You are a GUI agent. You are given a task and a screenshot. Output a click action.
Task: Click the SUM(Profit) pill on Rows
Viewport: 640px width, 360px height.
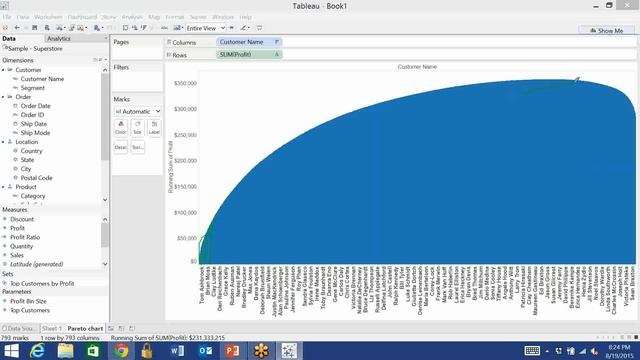(249, 54)
